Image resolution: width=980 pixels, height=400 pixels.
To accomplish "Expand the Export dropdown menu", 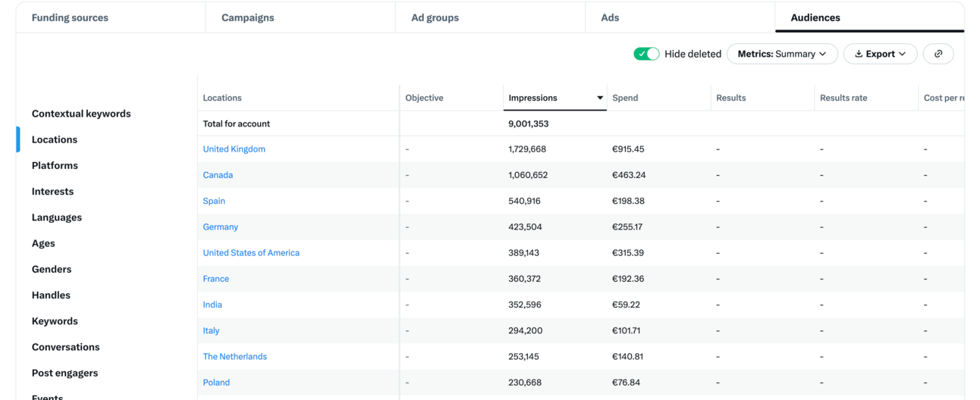I will [880, 54].
